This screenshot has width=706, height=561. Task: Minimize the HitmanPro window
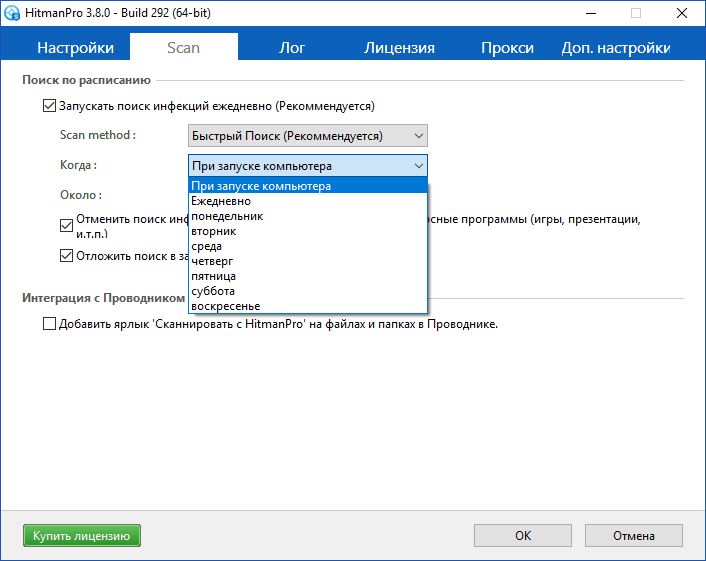tap(591, 13)
